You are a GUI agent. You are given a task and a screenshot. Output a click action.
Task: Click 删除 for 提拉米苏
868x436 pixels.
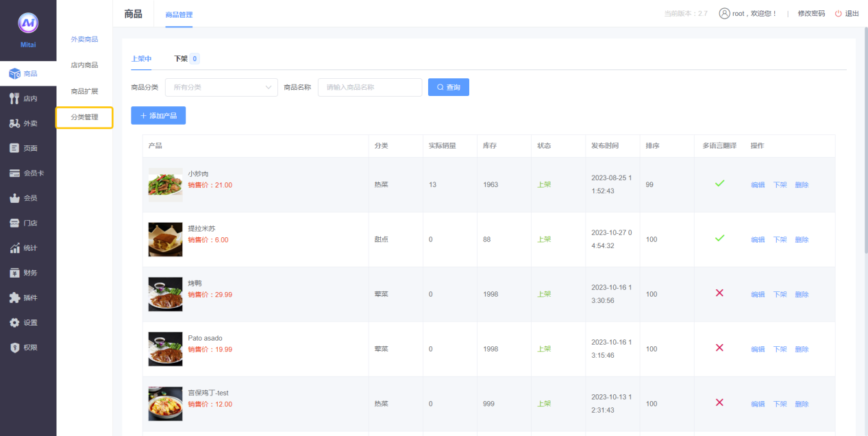click(x=802, y=240)
